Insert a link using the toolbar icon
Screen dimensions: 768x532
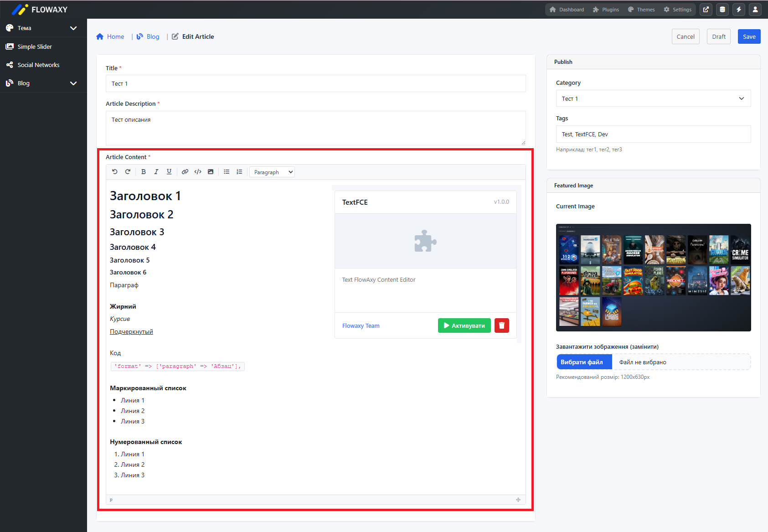point(185,172)
